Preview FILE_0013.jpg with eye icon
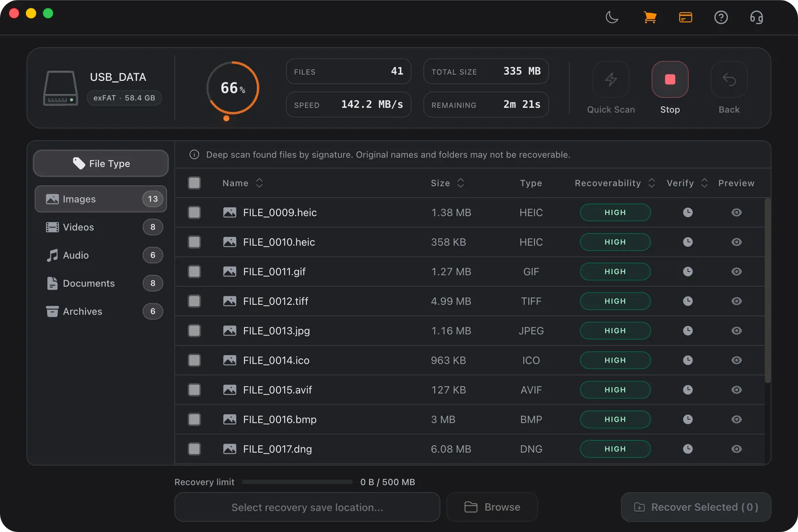Image resolution: width=798 pixels, height=532 pixels. click(x=737, y=330)
